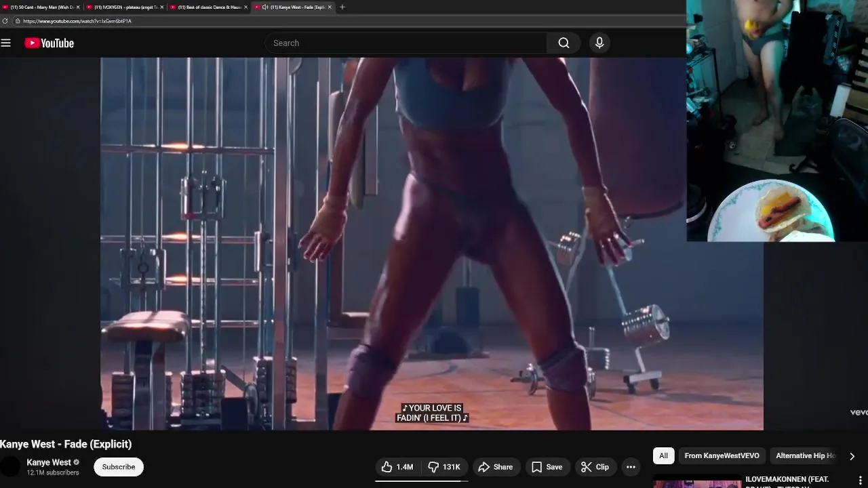The height and width of the screenshot is (488, 868).
Task: Switch to IVOXYGEN - plateau tab
Action: (125, 7)
